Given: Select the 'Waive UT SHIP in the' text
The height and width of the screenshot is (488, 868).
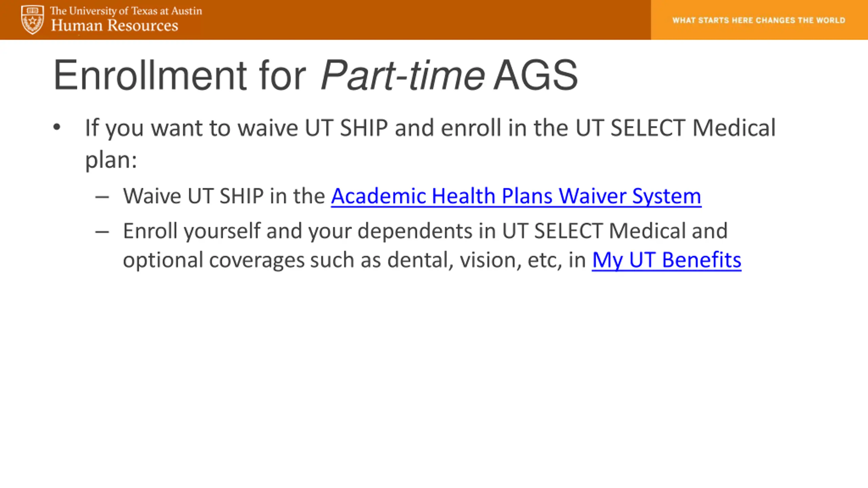Looking at the screenshot, I should [x=224, y=196].
